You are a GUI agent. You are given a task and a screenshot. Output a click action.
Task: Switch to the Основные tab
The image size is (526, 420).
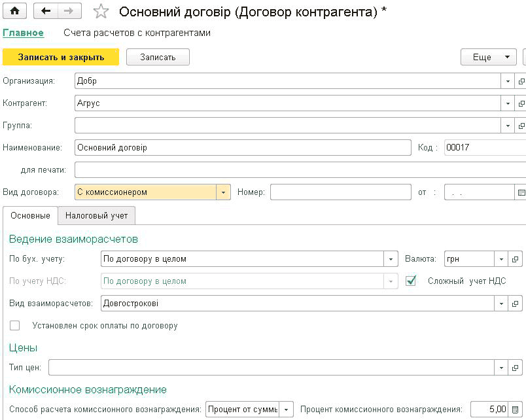pyautogui.click(x=30, y=216)
